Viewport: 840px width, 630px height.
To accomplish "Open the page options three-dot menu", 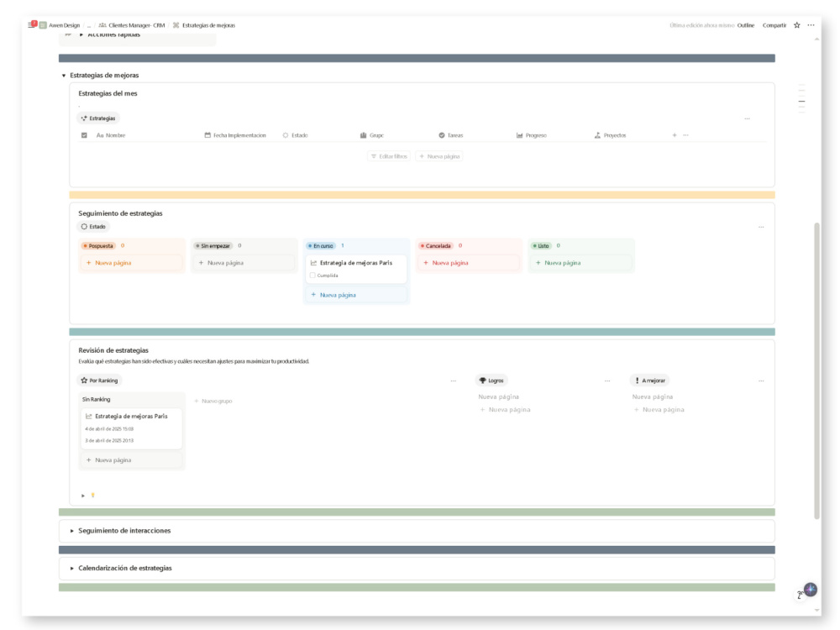I will coord(811,25).
